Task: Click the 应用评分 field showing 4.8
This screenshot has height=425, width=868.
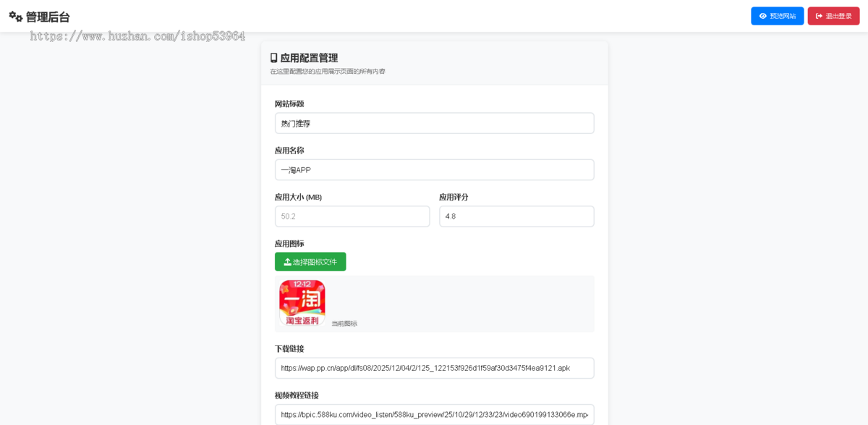Action: click(x=516, y=216)
